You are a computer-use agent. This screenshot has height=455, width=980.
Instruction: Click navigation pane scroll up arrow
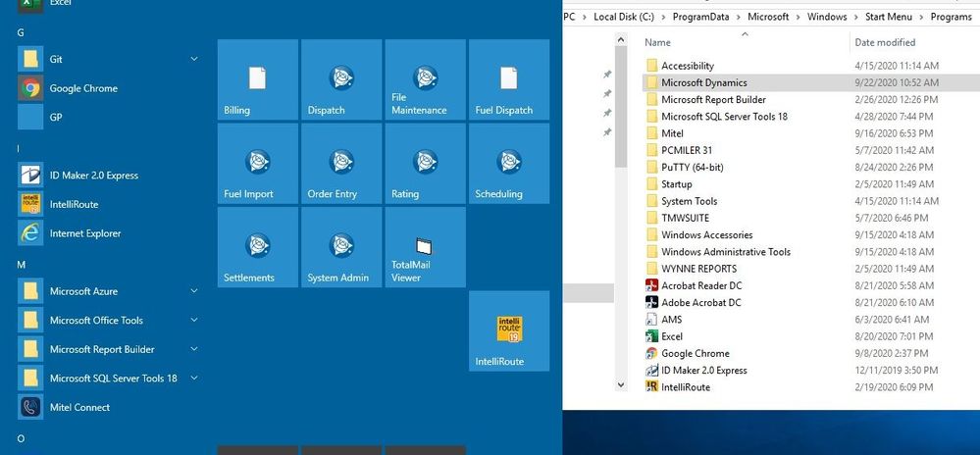pyautogui.click(x=621, y=39)
